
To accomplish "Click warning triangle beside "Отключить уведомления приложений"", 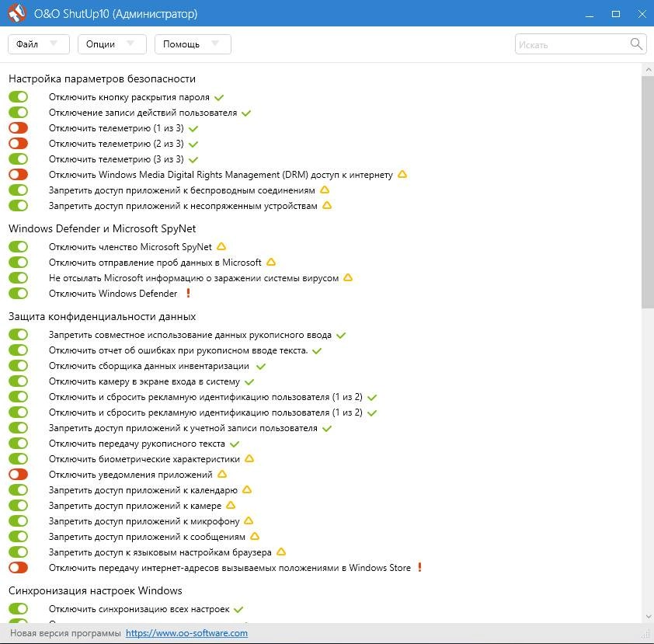I will (x=222, y=474).
